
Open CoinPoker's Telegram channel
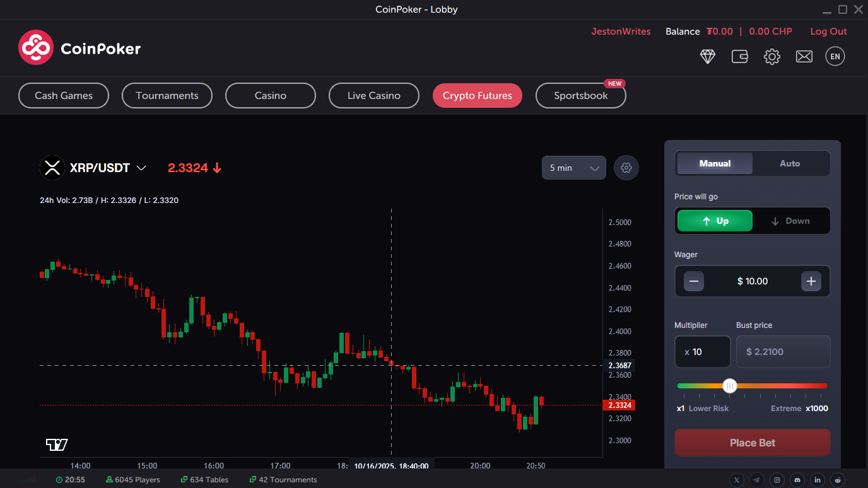(x=757, y=479)
